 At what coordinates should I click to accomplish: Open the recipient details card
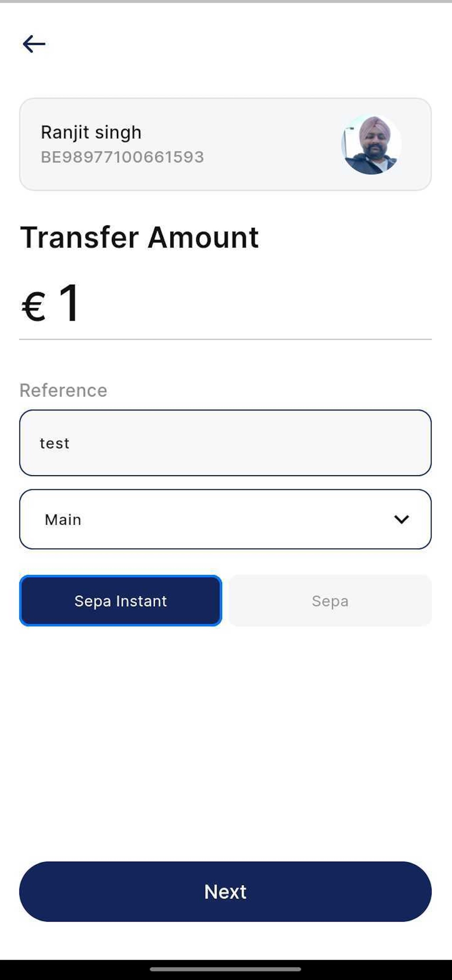point(225,144)
